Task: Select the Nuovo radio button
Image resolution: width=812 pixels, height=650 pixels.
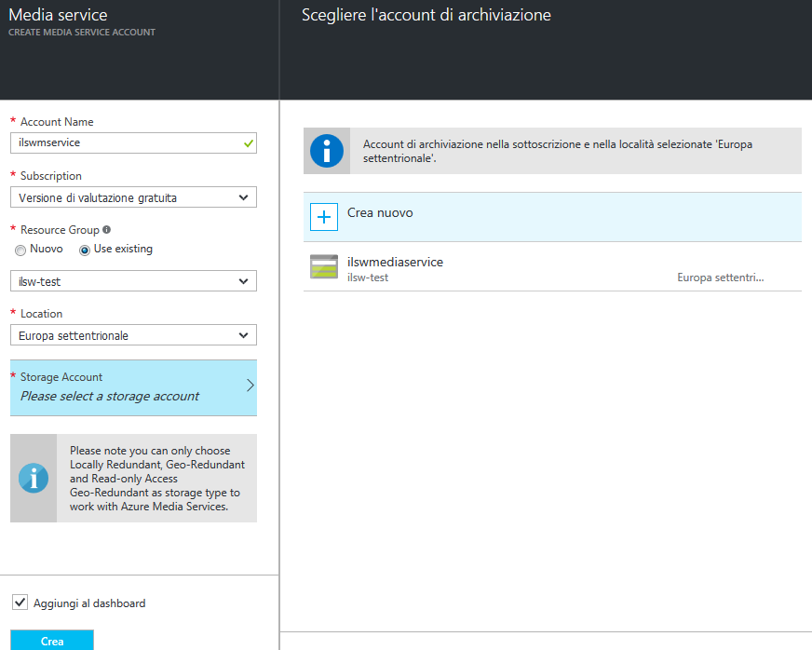Action: coord(20,250)
